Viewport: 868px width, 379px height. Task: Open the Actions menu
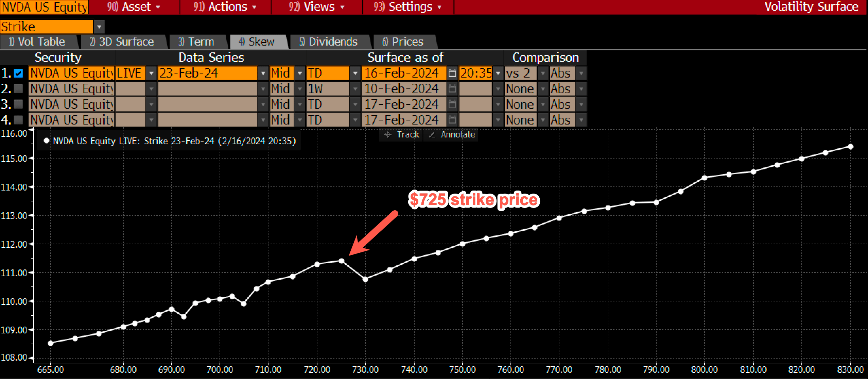click(225, 7)
